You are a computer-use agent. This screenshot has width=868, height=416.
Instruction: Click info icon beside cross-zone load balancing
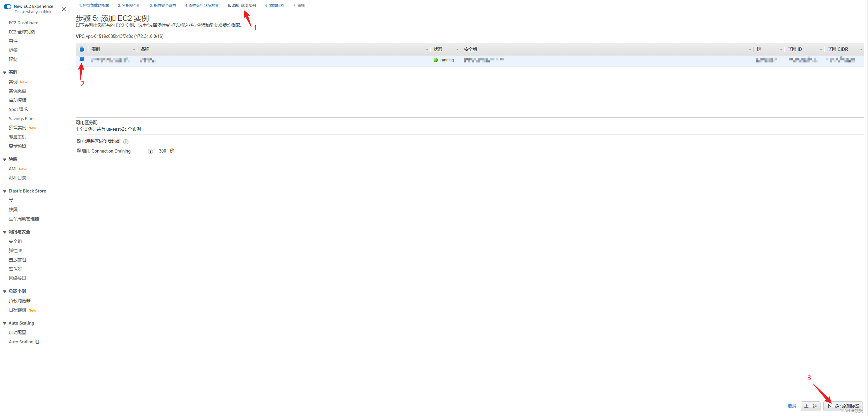pyautogui.click(x=126, y=142)
